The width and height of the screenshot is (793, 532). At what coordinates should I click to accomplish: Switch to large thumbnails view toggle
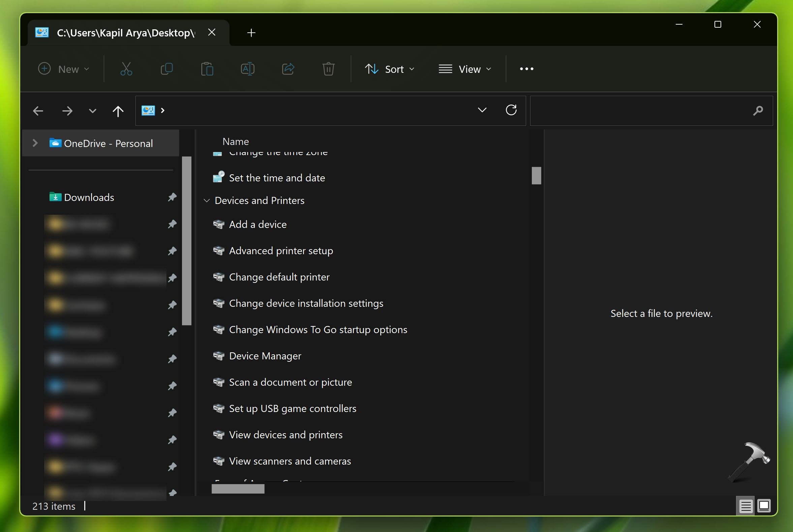coord(764,506)
